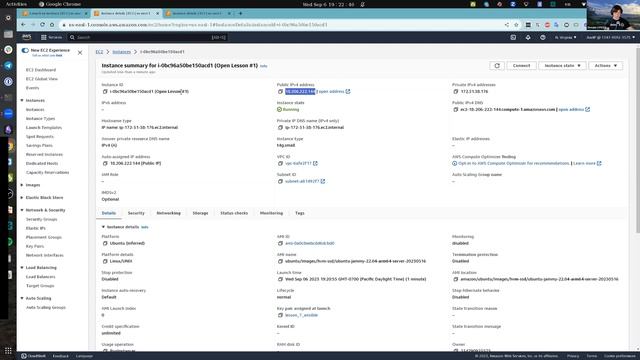The height and width of the screenshot is (360, 640).
Task: Copy the Instance ID value
Action: tap(105, 91)
